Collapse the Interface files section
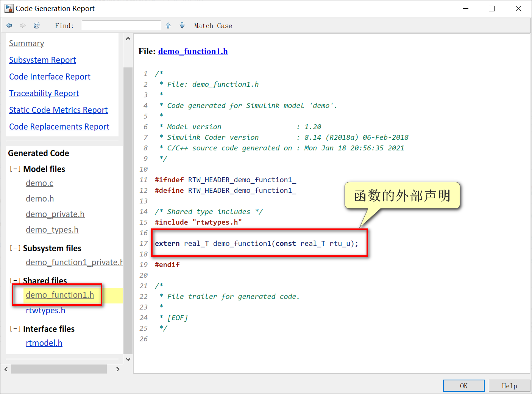Viewport: 532px width, 394px height. click(15, 328)
